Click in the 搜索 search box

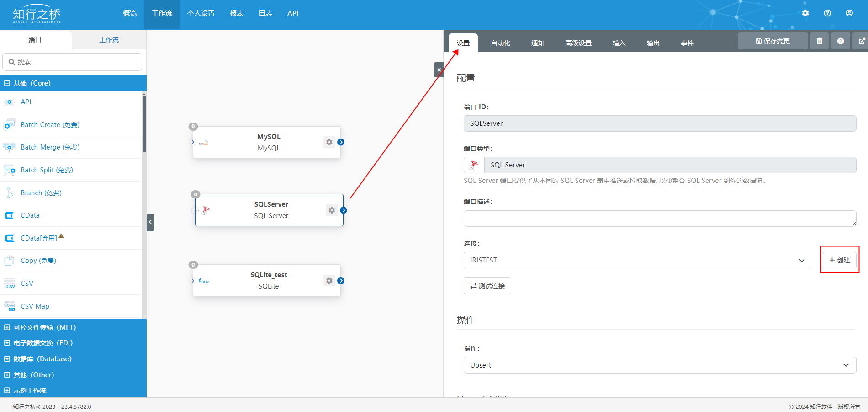[x=72, y=62]
